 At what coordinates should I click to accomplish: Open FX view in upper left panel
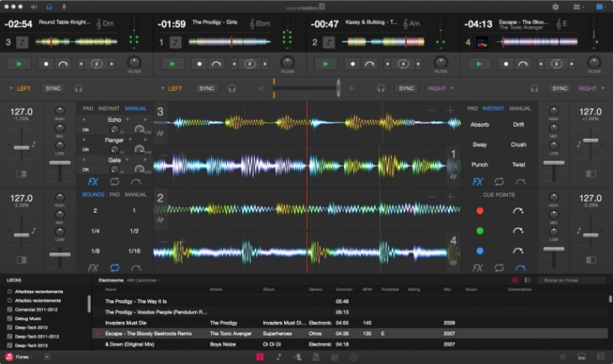(x=93, y=182)
